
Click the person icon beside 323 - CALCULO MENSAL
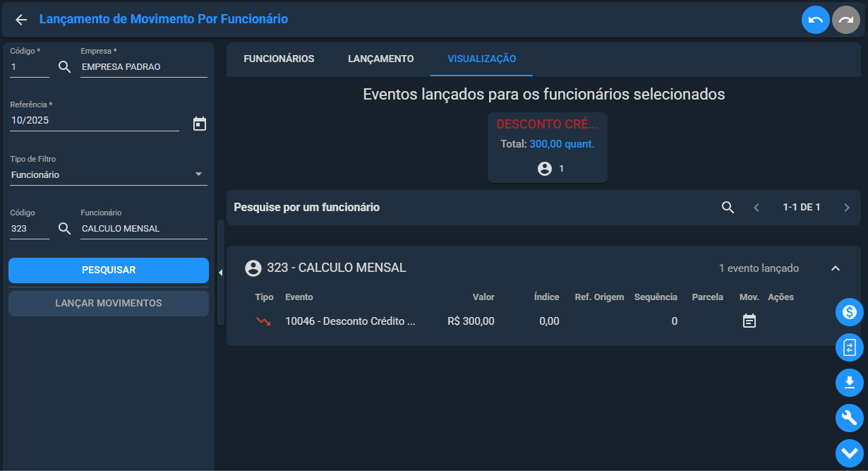pyautogui.click(x=253, y=268)
